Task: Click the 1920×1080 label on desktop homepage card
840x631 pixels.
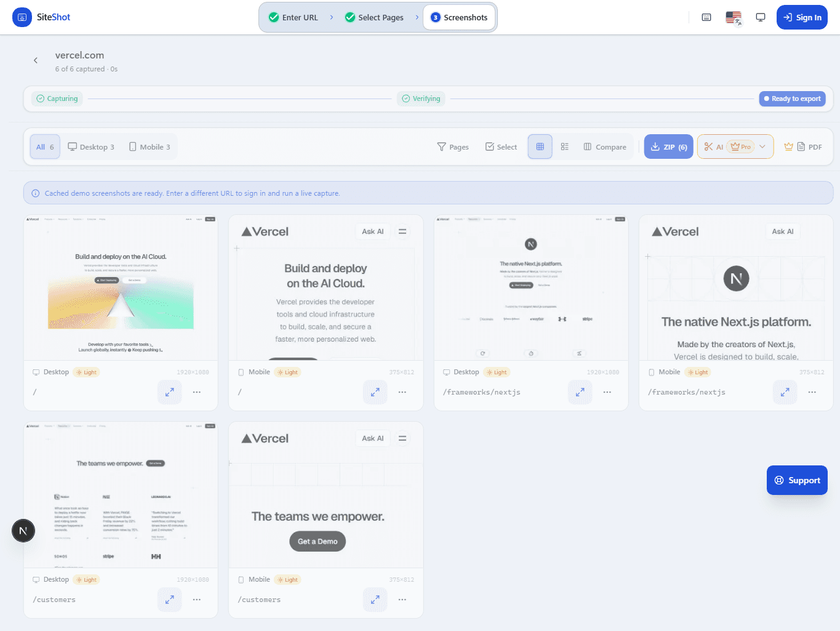Action: pyautogui.click(x=193, y=372)
